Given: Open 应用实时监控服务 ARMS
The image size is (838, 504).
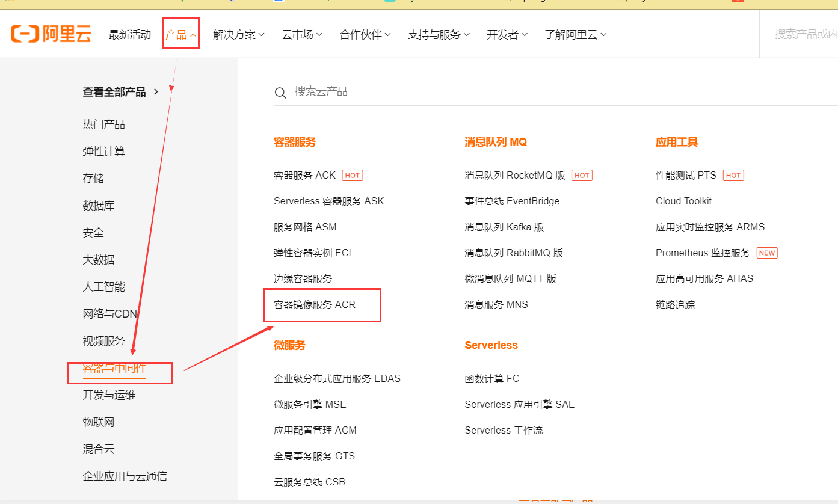Looking at the screenshot, I should 710,227.
